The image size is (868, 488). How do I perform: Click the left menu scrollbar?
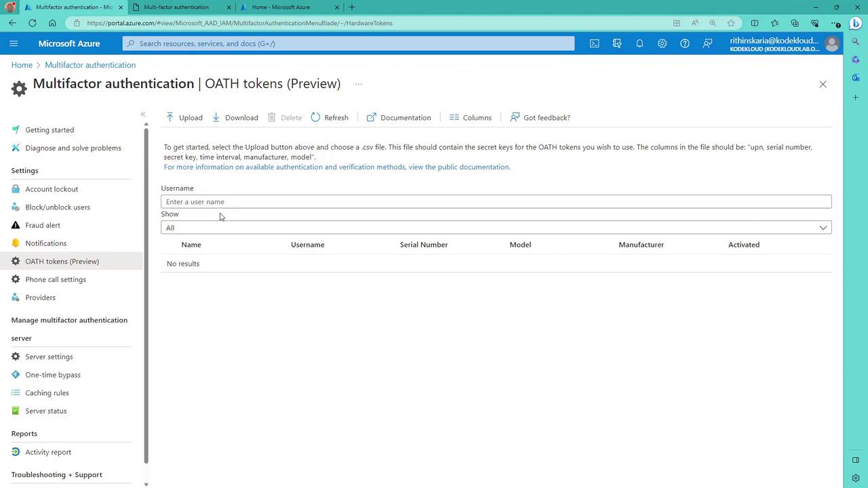click(146, 295)
